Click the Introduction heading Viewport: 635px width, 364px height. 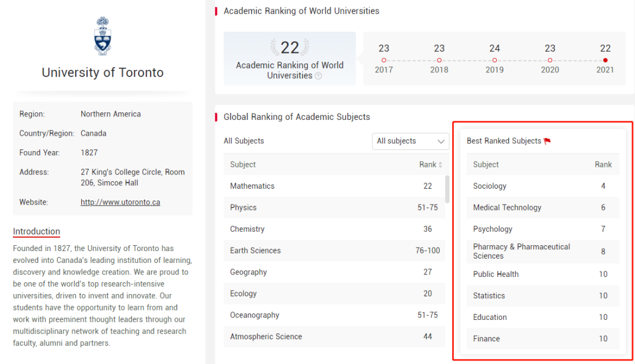pos(36,231)
